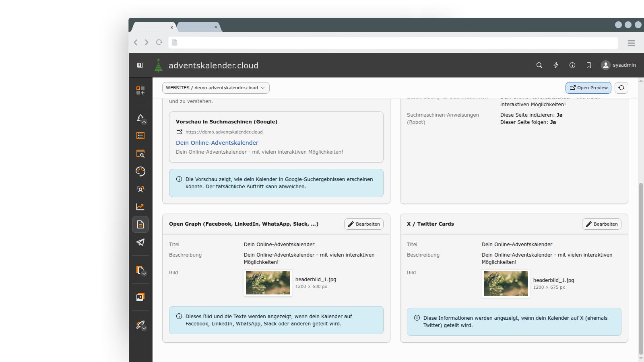Screen dimensions: 644x362
Task: Toggle the sidebar panel icon in header
Action: (x=140, y=65)
